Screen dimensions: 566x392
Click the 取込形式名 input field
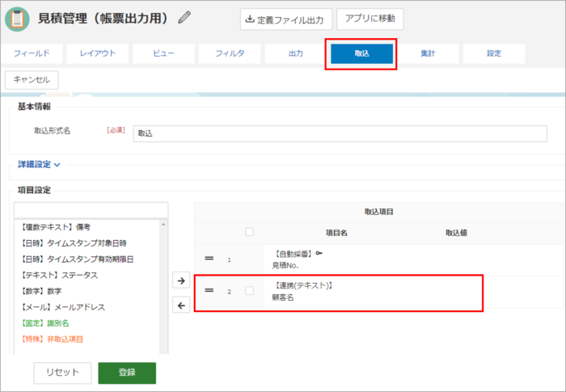click(340, 133)
